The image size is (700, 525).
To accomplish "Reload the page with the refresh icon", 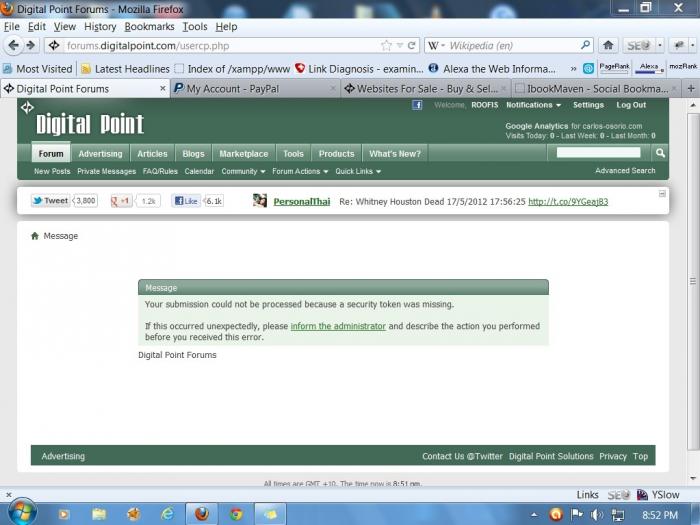I will pos(411,46).
